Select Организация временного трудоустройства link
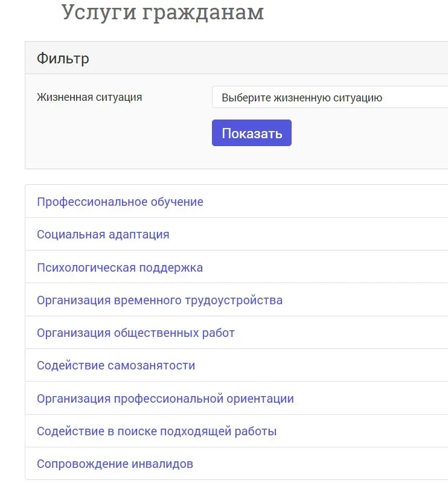Viewport: 448px width, 486px height. [x=159, y=300]
